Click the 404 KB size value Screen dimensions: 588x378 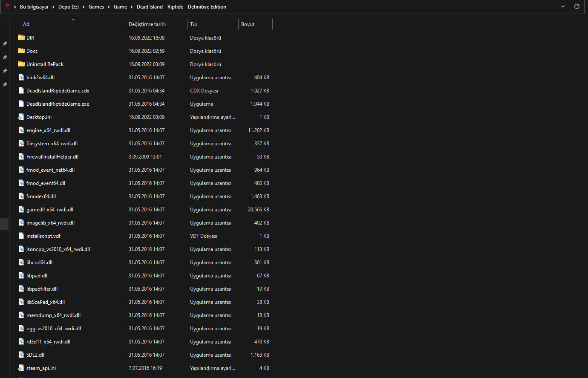click(x=262, y=77)
